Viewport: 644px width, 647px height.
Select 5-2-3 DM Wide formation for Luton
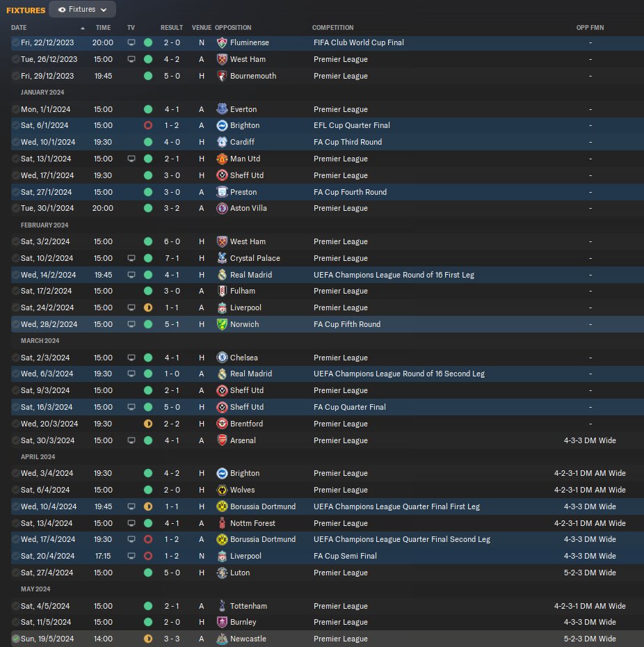tap(590, 573)
